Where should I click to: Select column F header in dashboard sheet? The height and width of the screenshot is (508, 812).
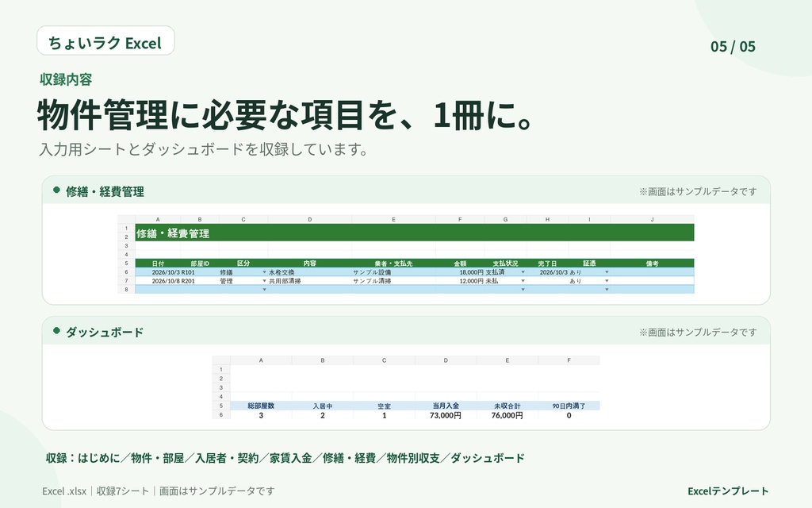569,360
